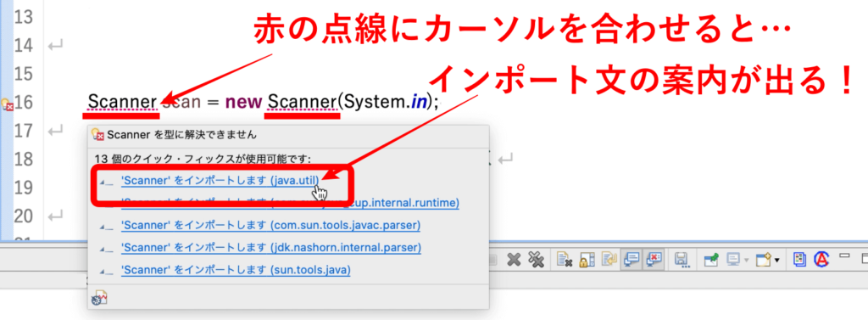
Task: Click the red circled A icon
Action: (x=822, y=259)
